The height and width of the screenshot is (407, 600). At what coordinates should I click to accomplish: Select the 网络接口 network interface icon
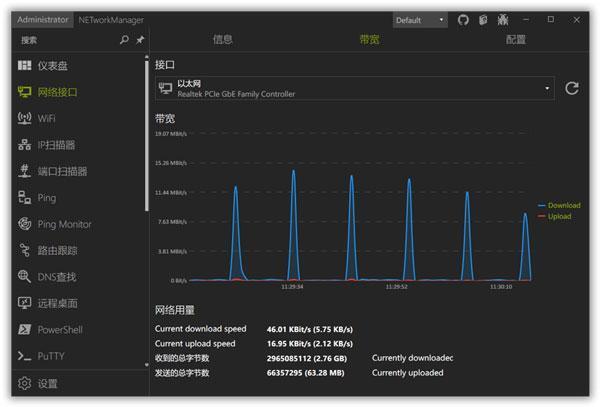[24, 92]
